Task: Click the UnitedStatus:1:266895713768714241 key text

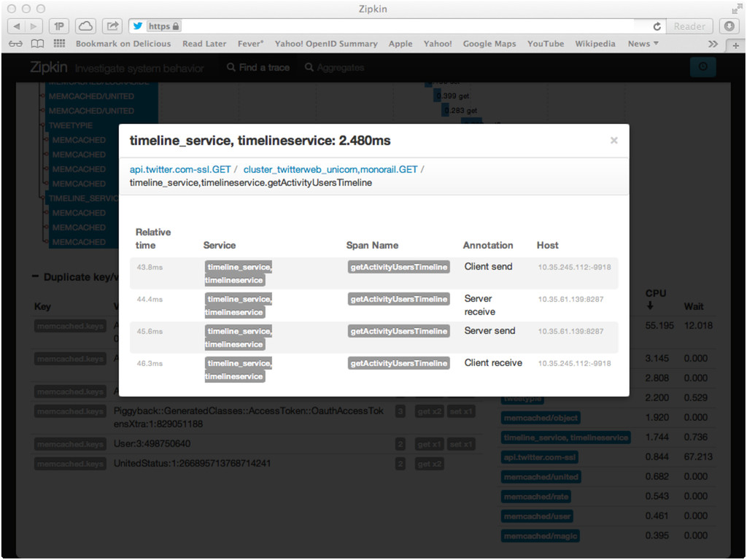Action: (192, 463)
